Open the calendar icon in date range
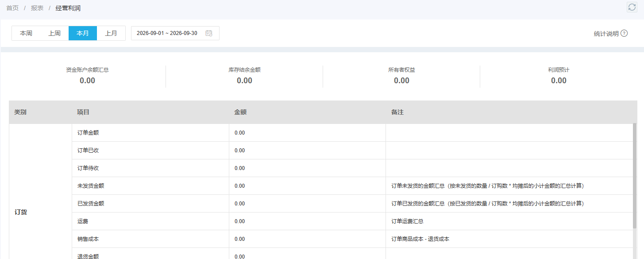 (x=209, y=33)
